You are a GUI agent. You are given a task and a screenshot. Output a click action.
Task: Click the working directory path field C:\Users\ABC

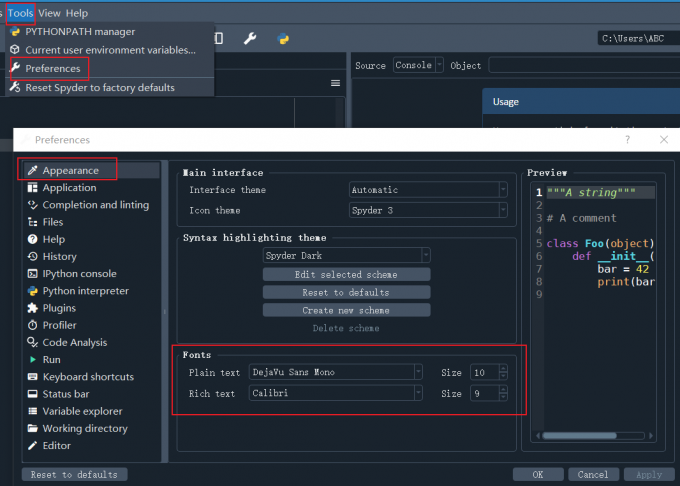pyautogui.click(x=638, y=39)
